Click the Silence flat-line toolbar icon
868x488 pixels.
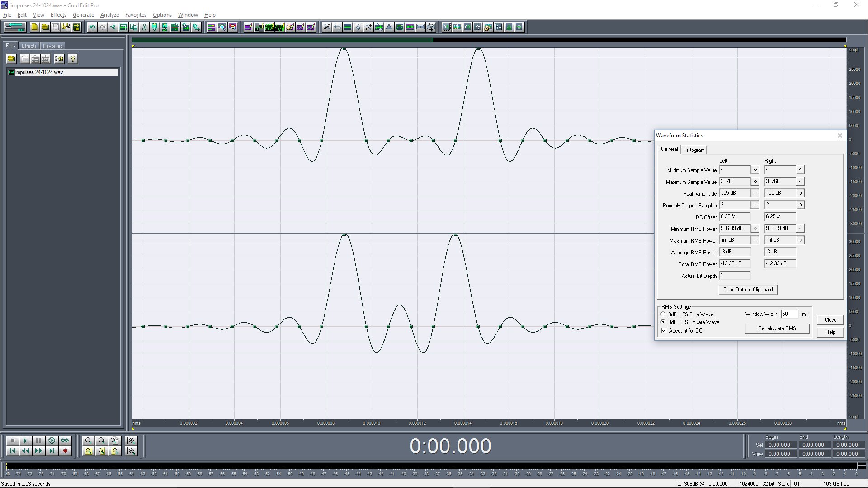pos(348,27)
